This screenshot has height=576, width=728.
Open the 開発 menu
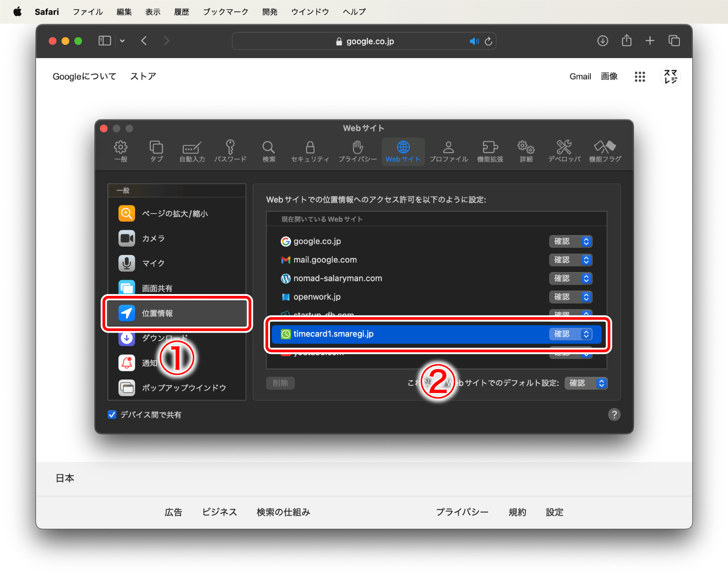[269, 11]
